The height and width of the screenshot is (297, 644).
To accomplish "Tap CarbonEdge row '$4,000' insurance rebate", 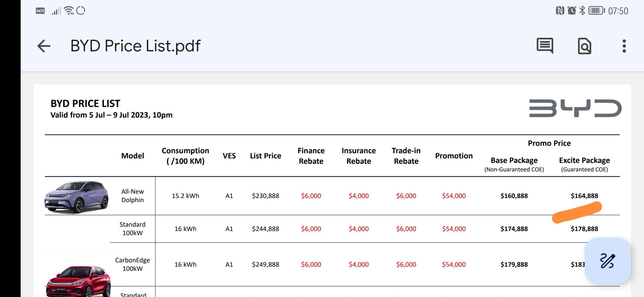I will pos(359,264).
